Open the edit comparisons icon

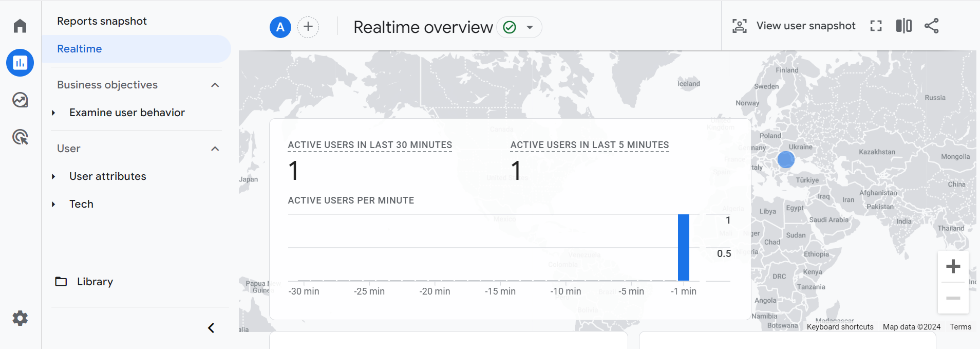[x=903, y=26]
